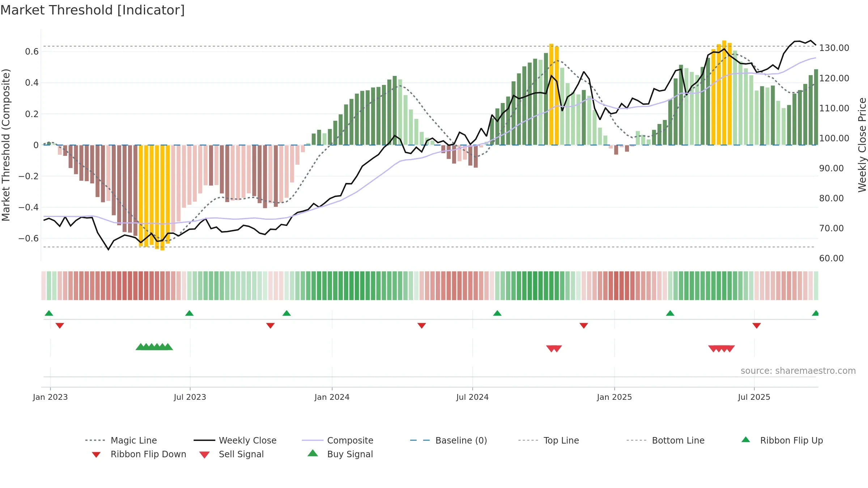Viewport: 868px width, 488px height.
Task: Toggle the Magic Line legend entry
Action: 121,440
